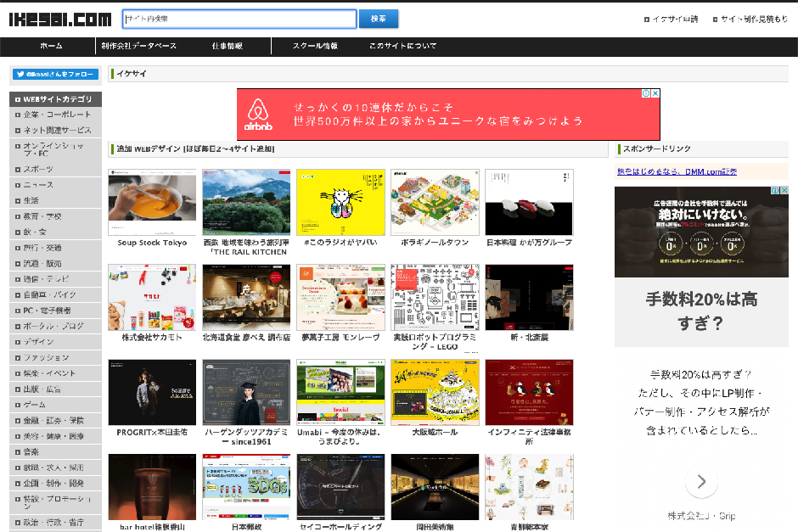Open インフィニティ法律事務所 thumbnail
Viewport: 798px width, 532px height.
click(529, 392)
